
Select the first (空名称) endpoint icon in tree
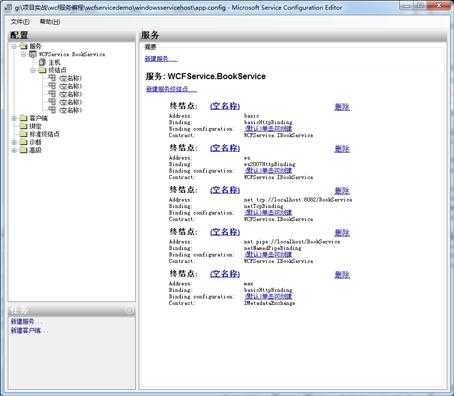pyautogui.click(x=52, y=78)
